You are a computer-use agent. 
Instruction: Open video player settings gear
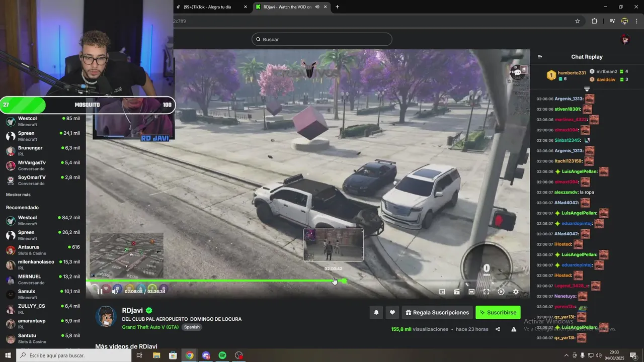pyautogui.click(x=516, y=292)
